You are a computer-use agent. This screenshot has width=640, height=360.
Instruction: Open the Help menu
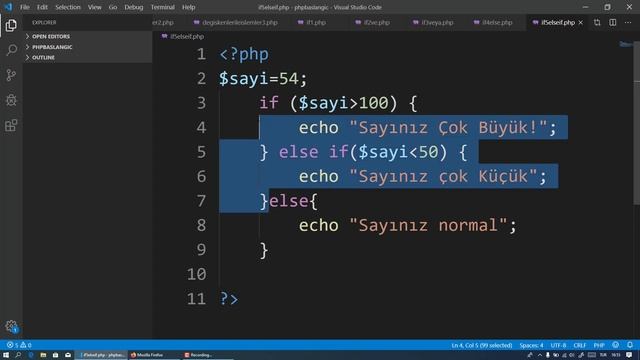(x=189, y=7)
